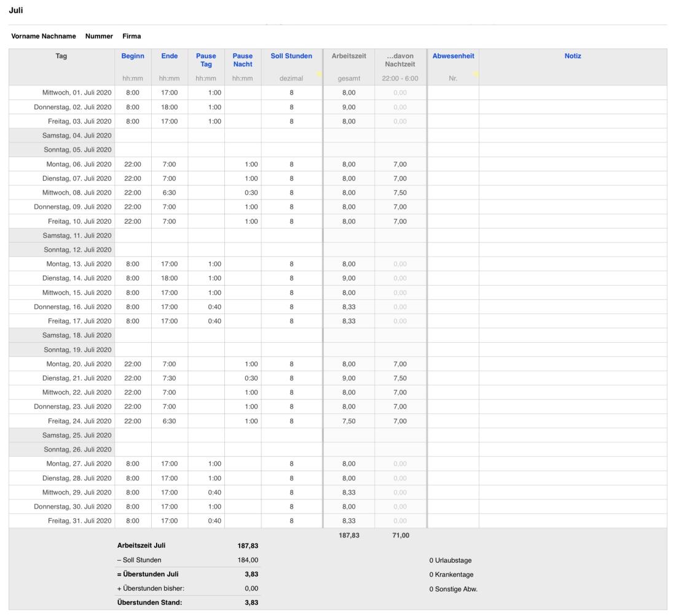
Task: Click Ende cell for Donnerstag, 02. Juli 2020
Action: [170, 106]
